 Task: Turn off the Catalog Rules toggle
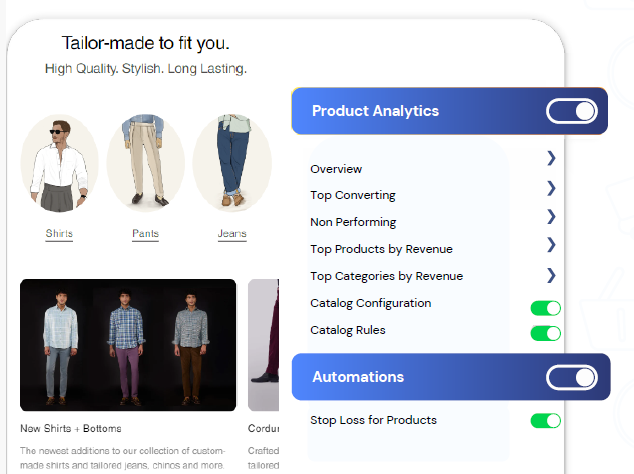click(546, 333)
